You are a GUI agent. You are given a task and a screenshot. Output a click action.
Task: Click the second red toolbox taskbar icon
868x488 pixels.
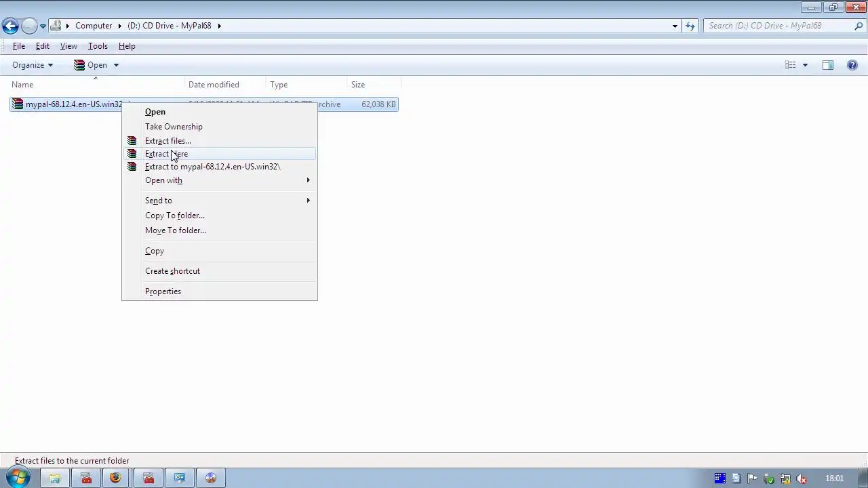(149, 478)
